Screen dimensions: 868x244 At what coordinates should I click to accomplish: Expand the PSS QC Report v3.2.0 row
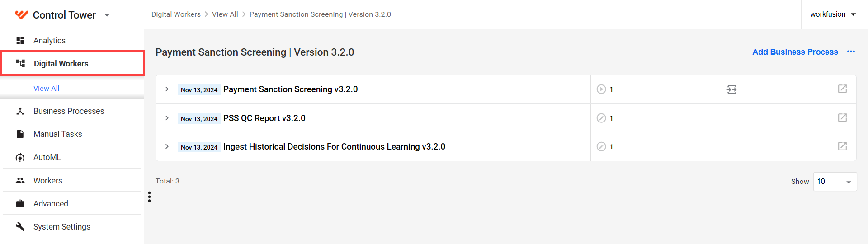point(167,118)
